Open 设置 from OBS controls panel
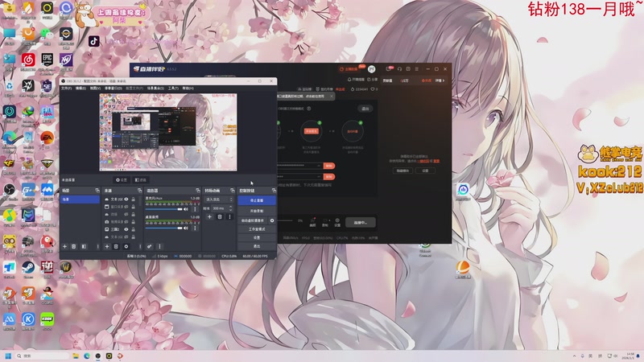This screenshot has height=362, width=644. point(257,237)
